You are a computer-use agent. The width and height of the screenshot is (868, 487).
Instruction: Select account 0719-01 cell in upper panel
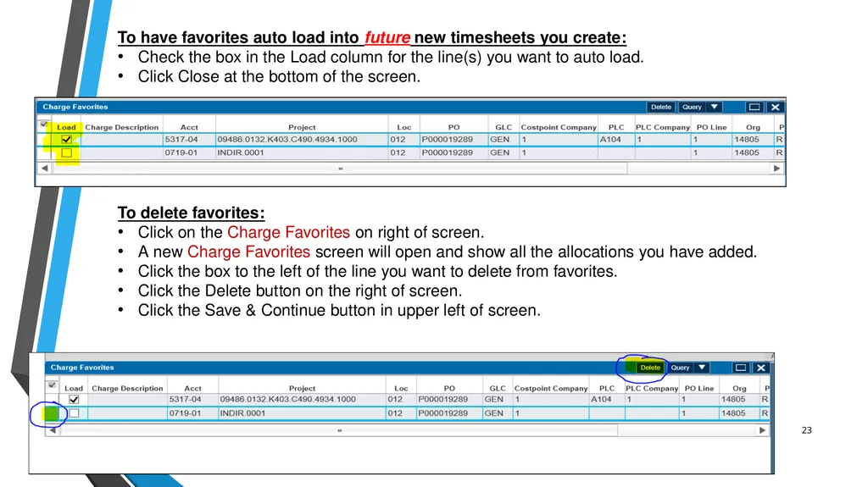click(x=189, y=152)
